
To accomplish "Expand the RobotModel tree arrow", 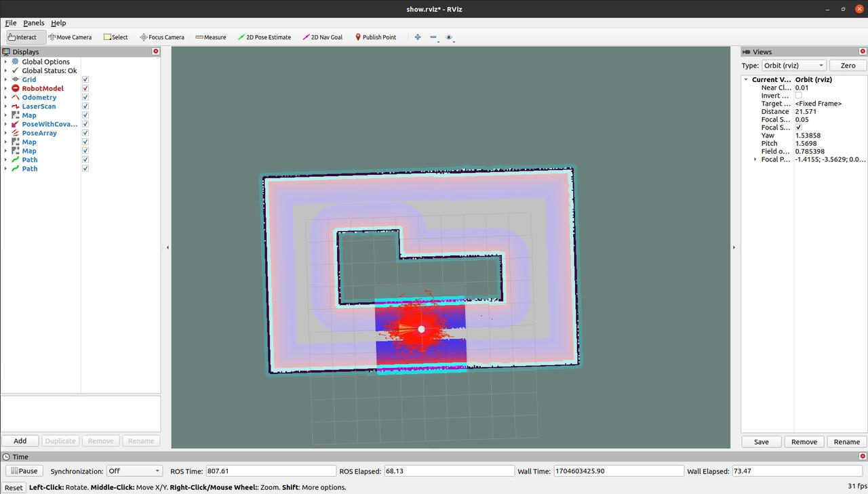I will (5, 88).
